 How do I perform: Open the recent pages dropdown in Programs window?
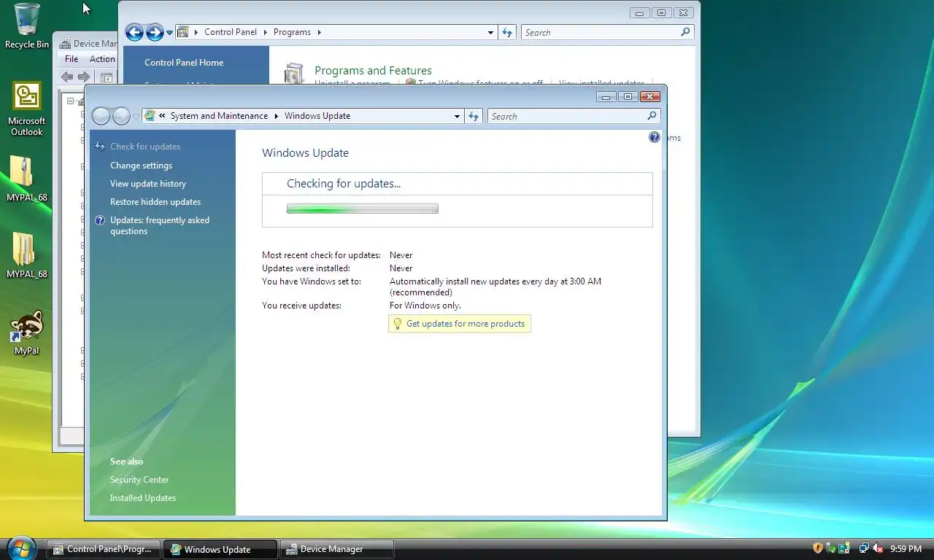[169, 32]
